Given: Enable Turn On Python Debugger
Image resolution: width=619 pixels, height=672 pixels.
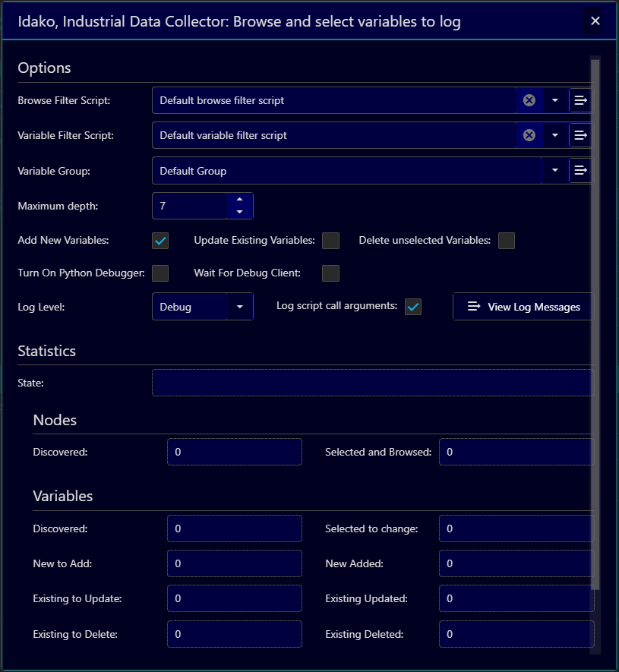Looking at the screenshot, I should tap(159, 273).
